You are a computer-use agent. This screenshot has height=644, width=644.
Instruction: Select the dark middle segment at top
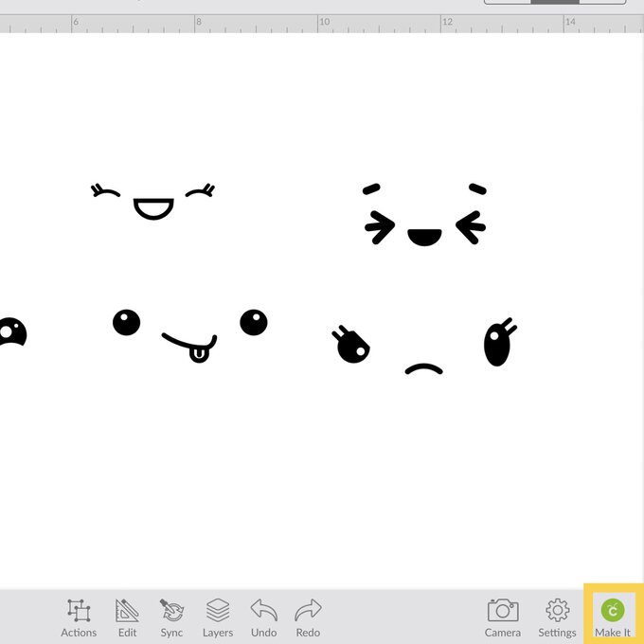554,2
